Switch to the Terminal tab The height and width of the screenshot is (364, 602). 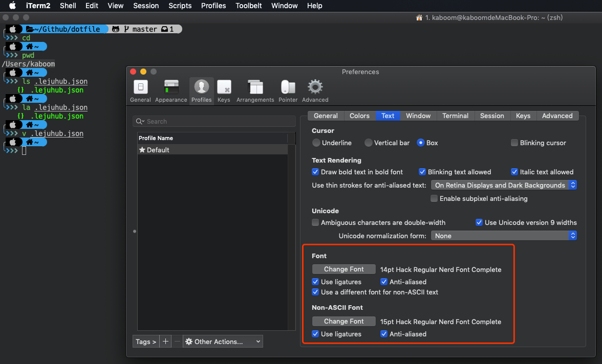(456, 116)
